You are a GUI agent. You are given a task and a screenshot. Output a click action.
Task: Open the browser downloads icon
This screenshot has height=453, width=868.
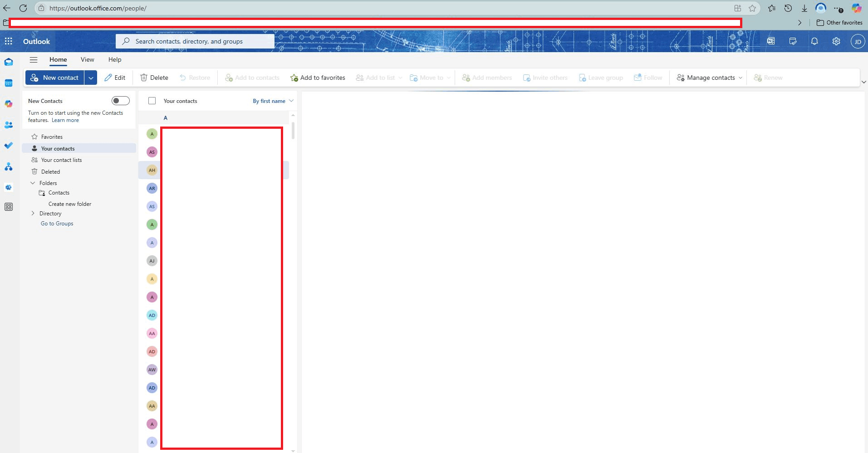pos(804,8)
